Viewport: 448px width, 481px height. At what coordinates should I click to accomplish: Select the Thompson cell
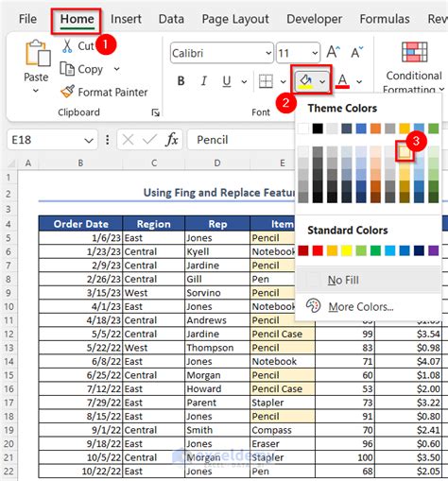tap(217, 348)
